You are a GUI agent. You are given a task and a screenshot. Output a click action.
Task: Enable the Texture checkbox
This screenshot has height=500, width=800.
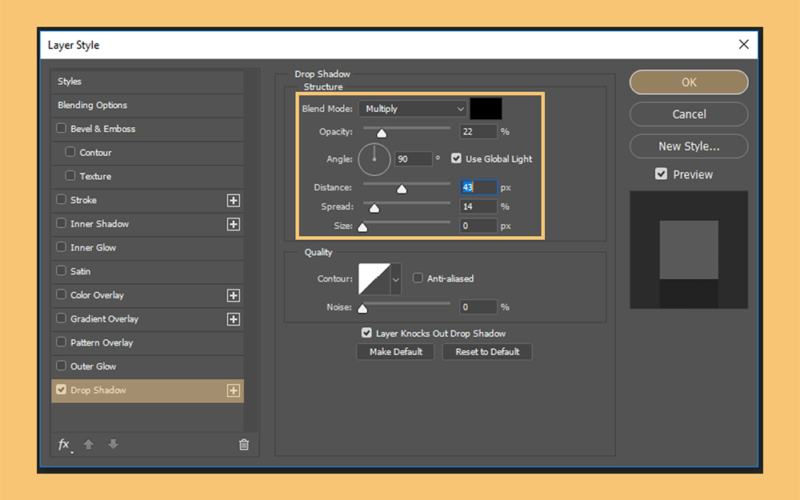(x=70, y=176)
